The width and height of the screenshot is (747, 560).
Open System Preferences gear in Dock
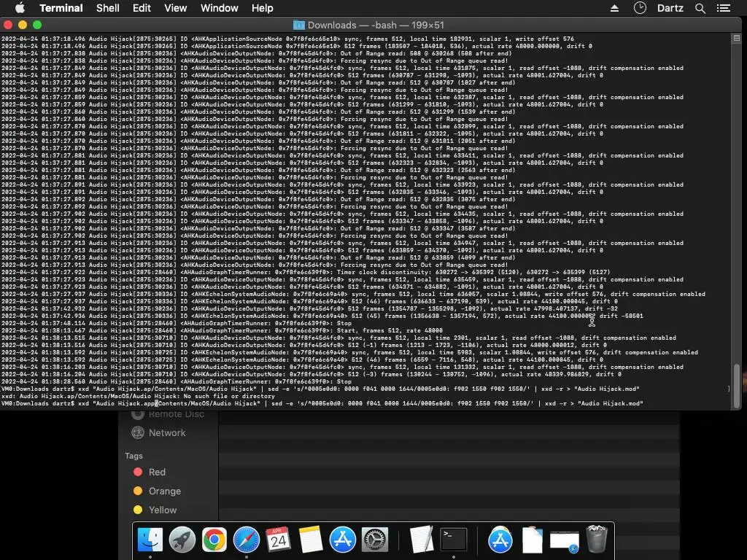(375, 540)
